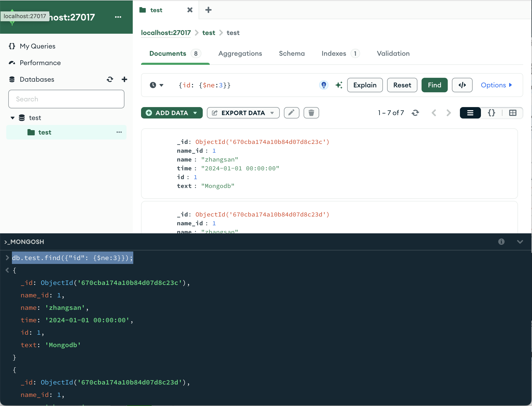Switch to list view of documents
Image resolution: width=532 pixels, height=406 pixels.
pos(470,113)
